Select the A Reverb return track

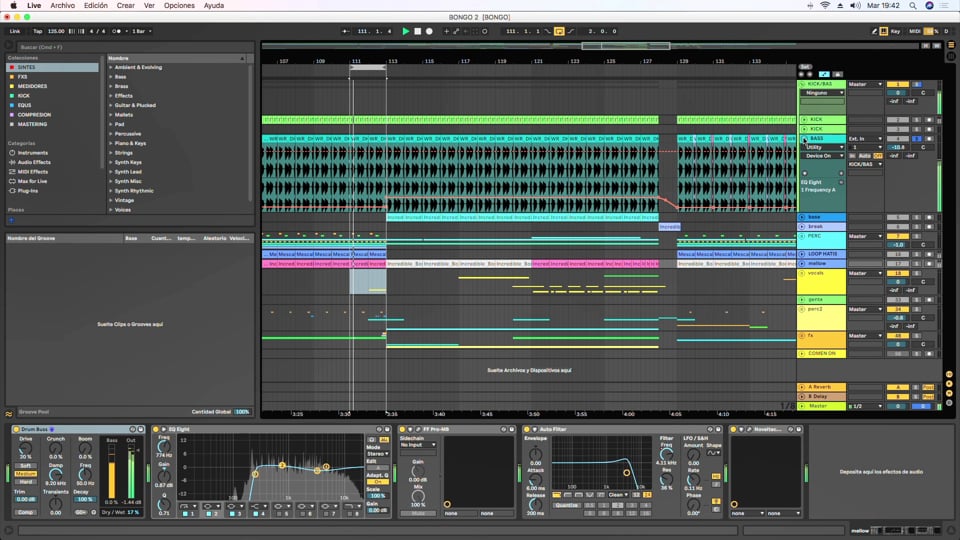point(822,387)
